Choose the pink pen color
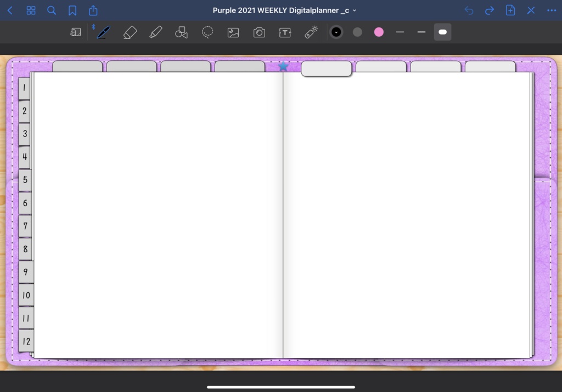Image resolution: width=562 pixels, height=392 pixels. (379, 32)
